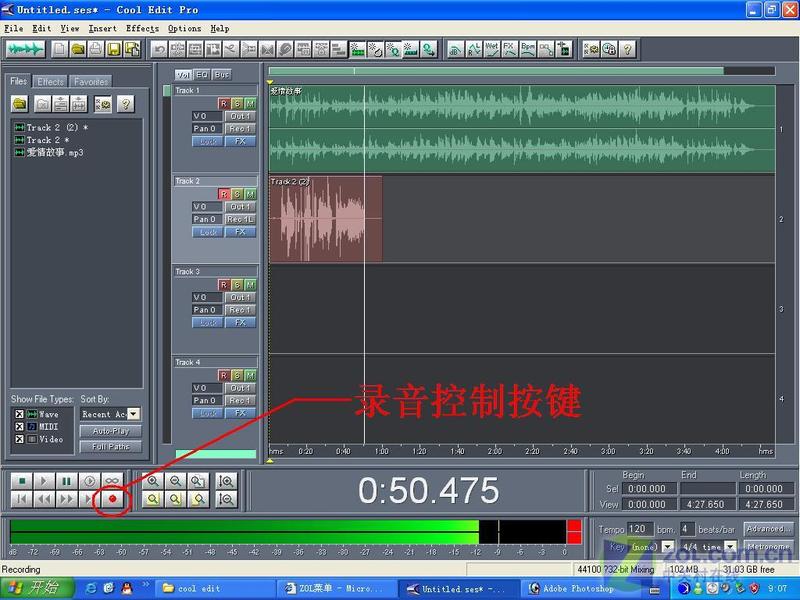Click the R/L pan envelope toolbar icon
800x600 pixels.
coord(473,49)
